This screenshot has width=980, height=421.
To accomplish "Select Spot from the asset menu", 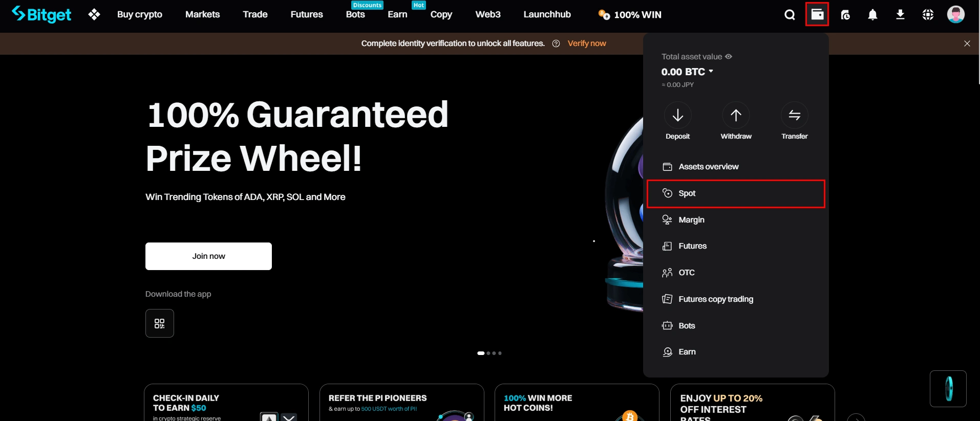I will coord(736,193).
